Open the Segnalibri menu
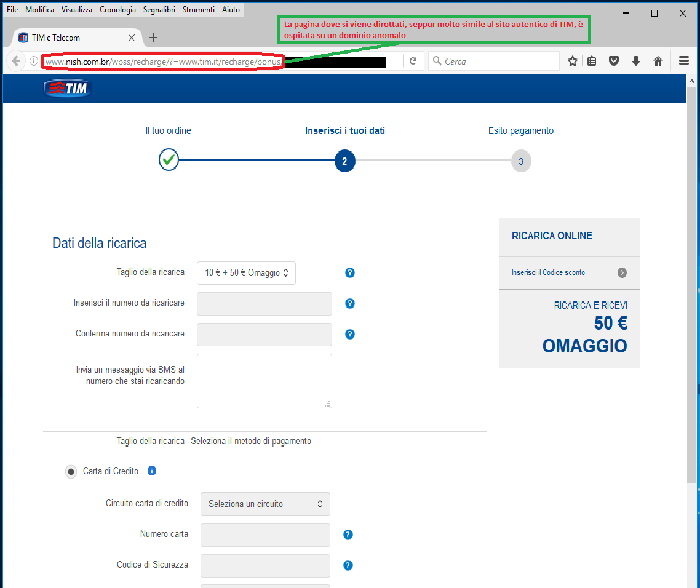The height and width of the screenshot is (588, 700). pyautogui.click(x=159, y=10)
